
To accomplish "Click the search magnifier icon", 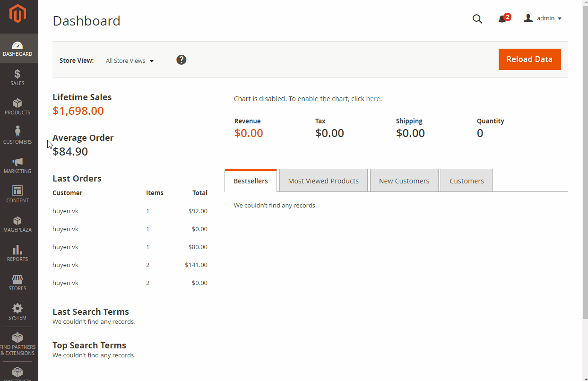I will [x=477, y=19].
